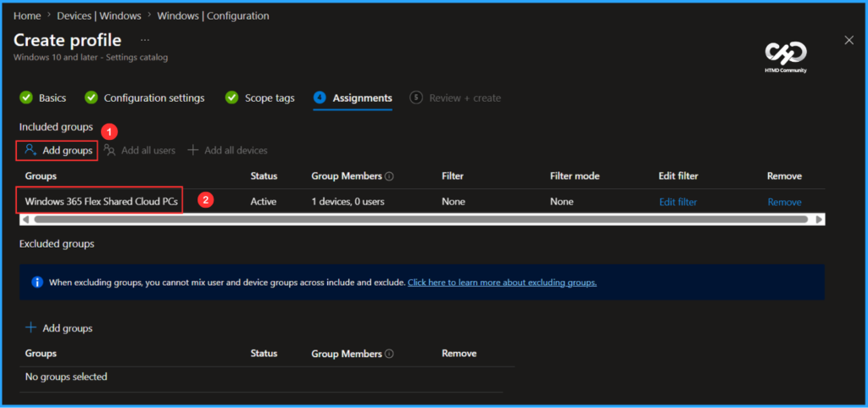The image size is (868, 408).
Task: Close the Create profile pane
Action: pyautogui.click(x=849, y=40)
